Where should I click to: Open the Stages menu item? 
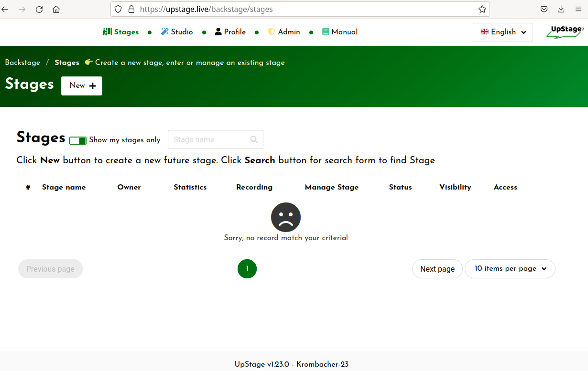(121, 32)
